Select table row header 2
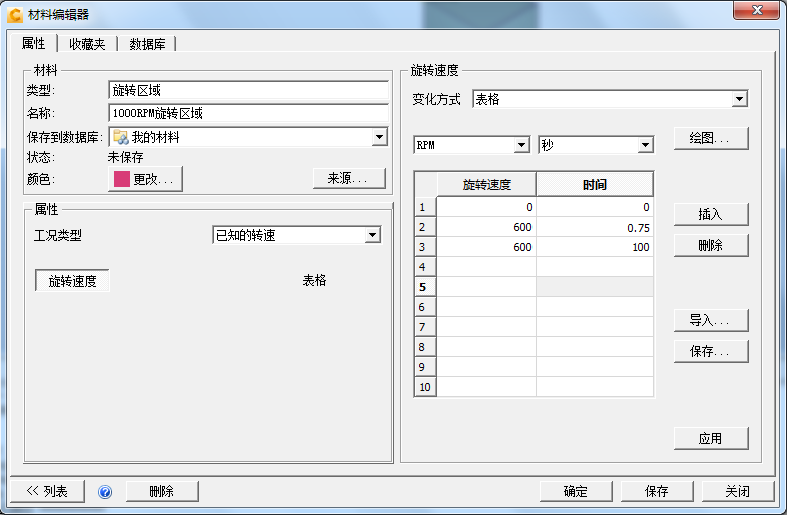The width and height of the screenshot is (787, 515). click(425, 227)
